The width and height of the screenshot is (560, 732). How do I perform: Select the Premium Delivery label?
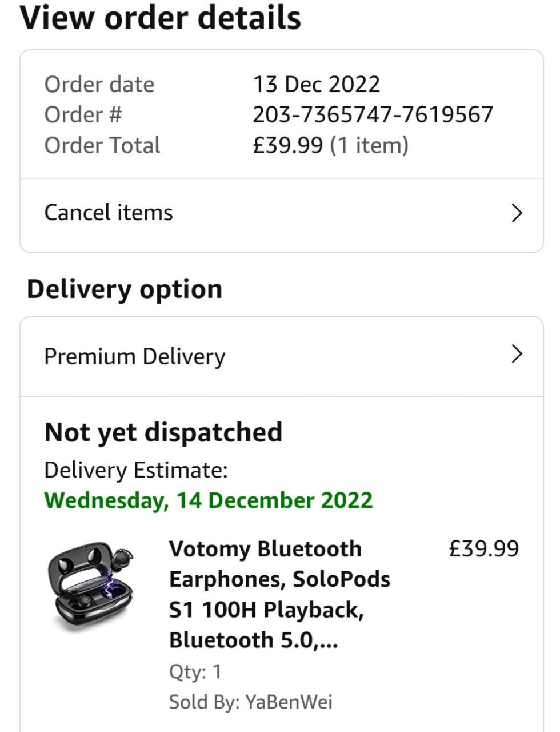coord(135,356)
